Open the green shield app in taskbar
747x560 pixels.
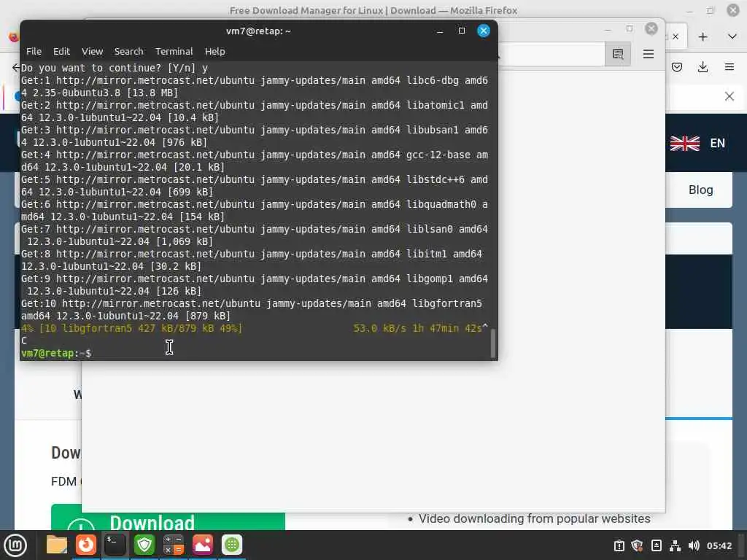[144, 545]
